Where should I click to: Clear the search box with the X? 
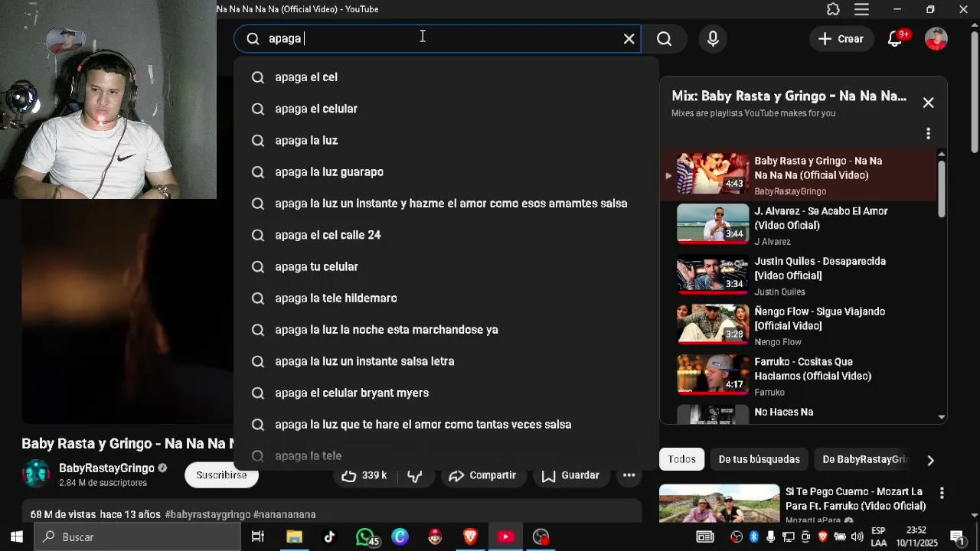pyautogui.click(x=629, y=39)
